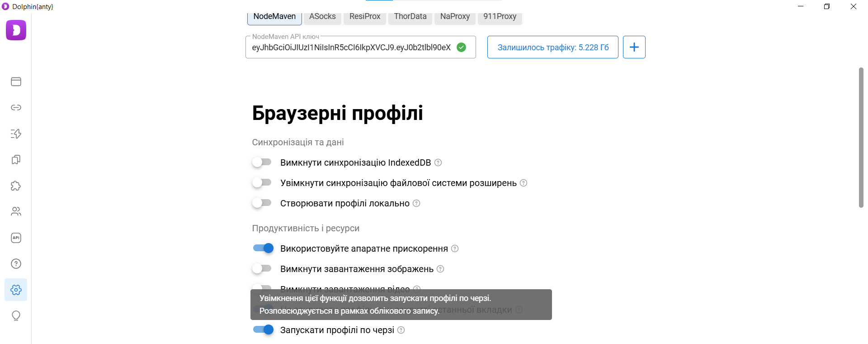The image size is (868, 344).
Task: Switch to the ResiProx tab
Action: tap(365, 17)
